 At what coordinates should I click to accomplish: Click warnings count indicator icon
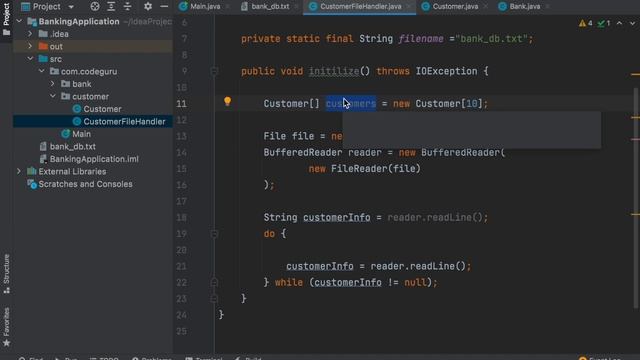(586, 23)
